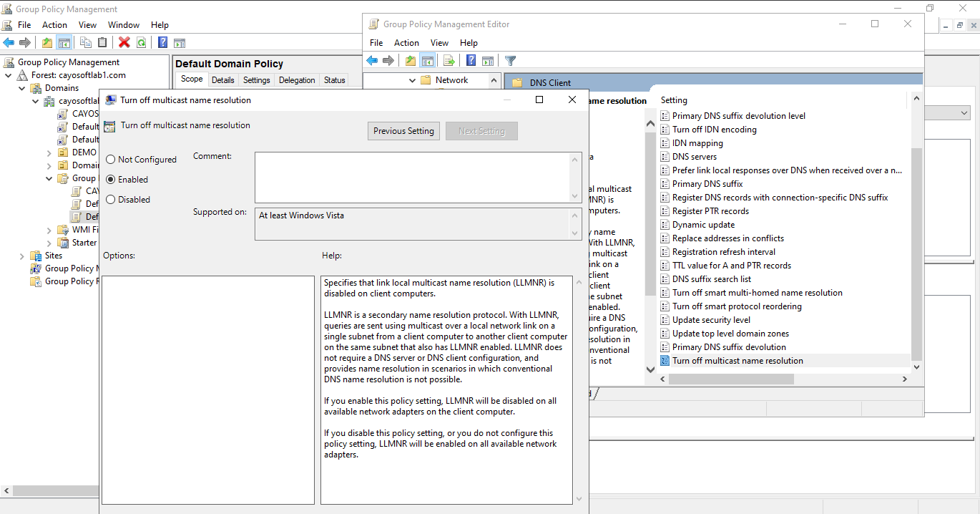Switch to the Delegation tab
This screenshot has width=980, height=514.
coord(296,80)
